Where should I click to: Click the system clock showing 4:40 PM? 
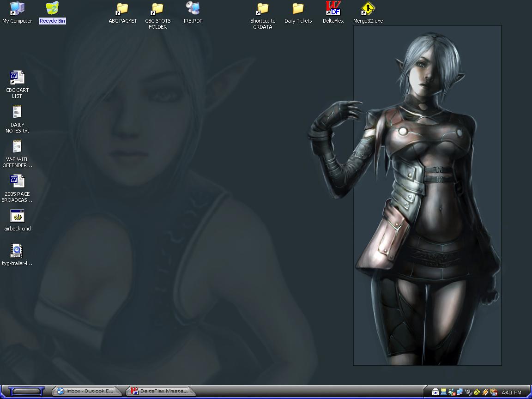click(x=511, y=393)
